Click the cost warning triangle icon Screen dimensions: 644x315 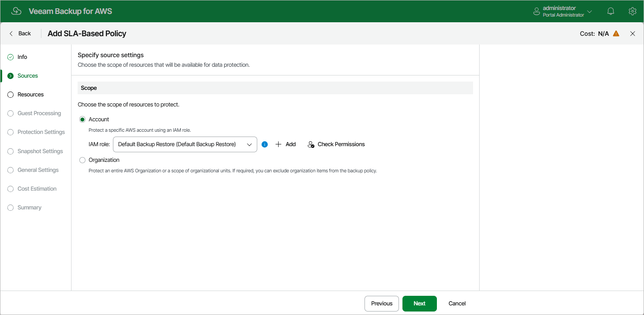coord(616,34)
